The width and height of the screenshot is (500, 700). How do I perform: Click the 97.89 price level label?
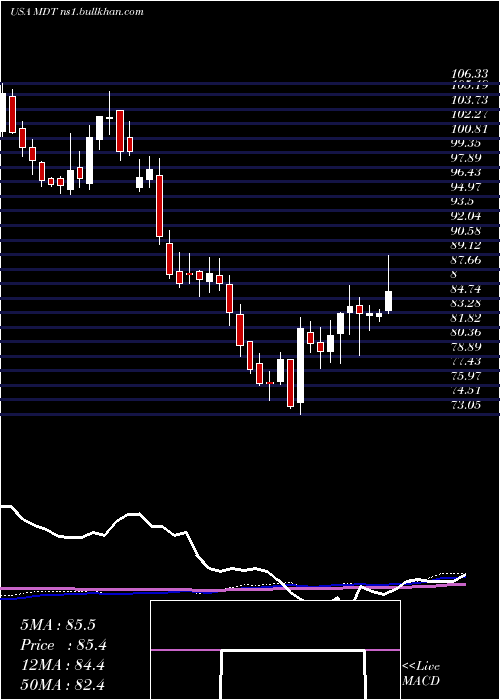click(x=466, y=158)
